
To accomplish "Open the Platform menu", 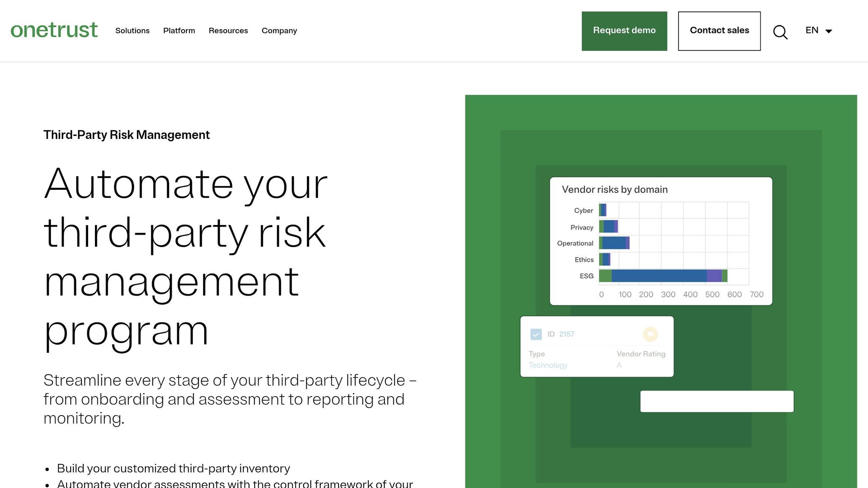I will pos(179,30).
